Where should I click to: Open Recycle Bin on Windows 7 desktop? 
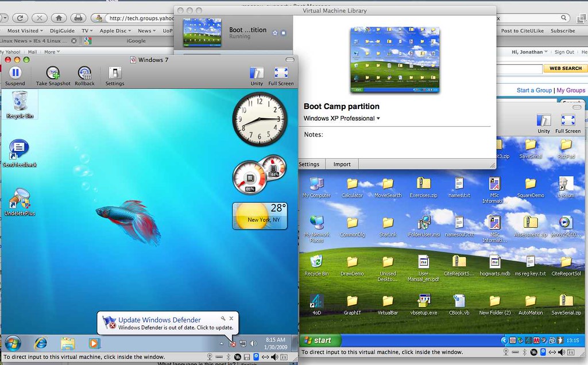(x=20, y=105)
